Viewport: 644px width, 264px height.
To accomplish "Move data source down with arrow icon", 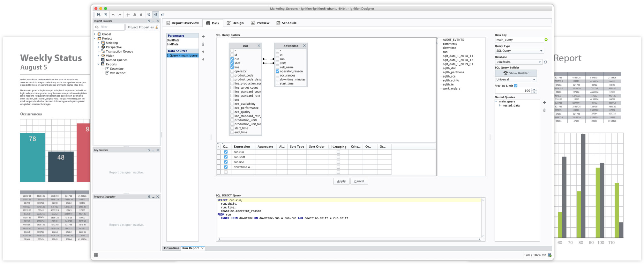I will click(x=203, y=59).
